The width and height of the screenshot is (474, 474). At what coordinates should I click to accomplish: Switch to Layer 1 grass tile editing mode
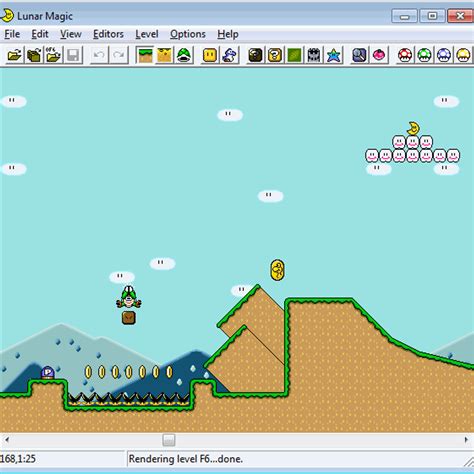point(145,55)
